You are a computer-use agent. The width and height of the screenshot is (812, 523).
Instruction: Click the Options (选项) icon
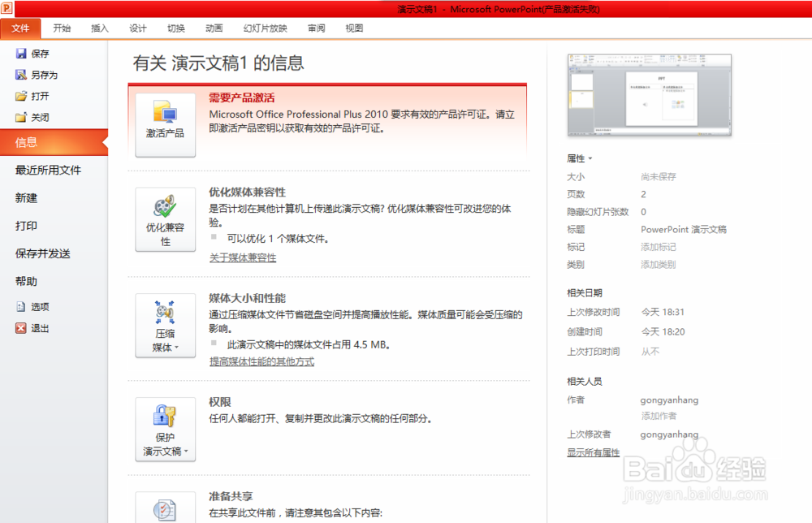pyautogui.click(x=21, y=306)
